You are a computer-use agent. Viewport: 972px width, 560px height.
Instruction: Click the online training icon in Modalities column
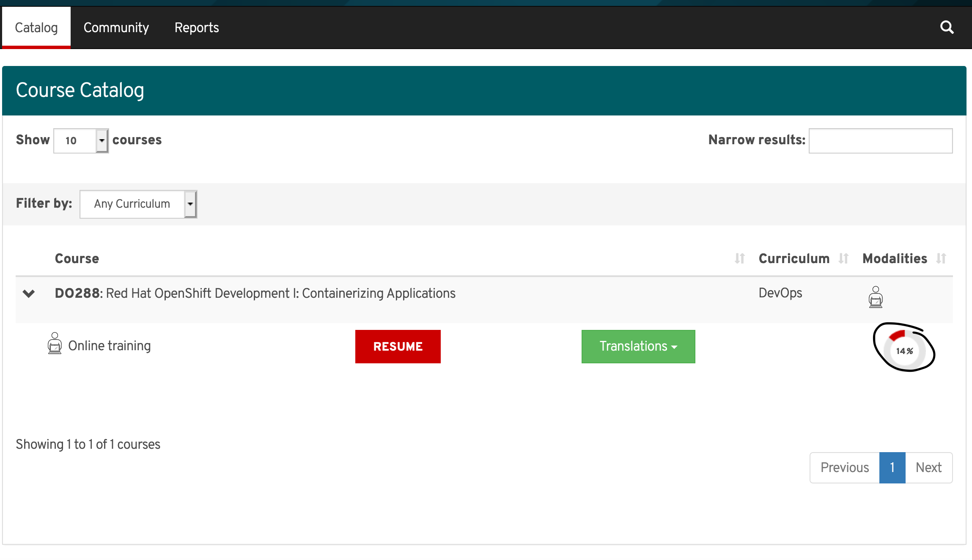pyautogui.click(x=875, y=297)
